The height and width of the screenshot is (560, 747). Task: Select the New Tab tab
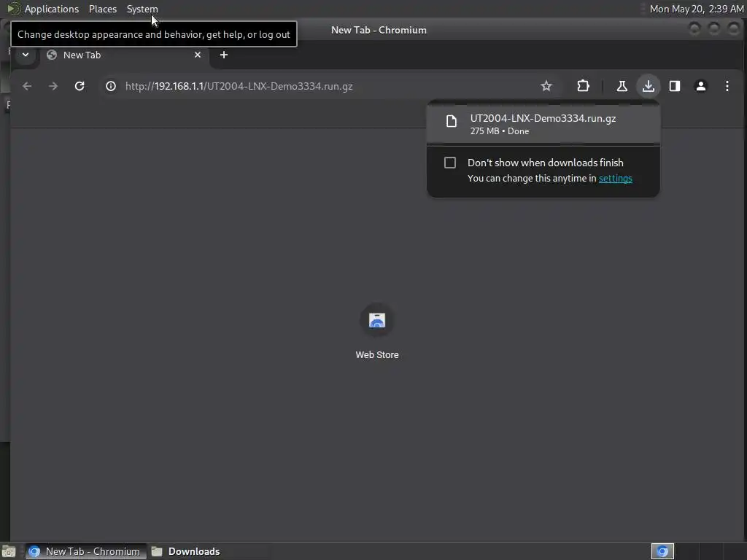tap(124, 55)
